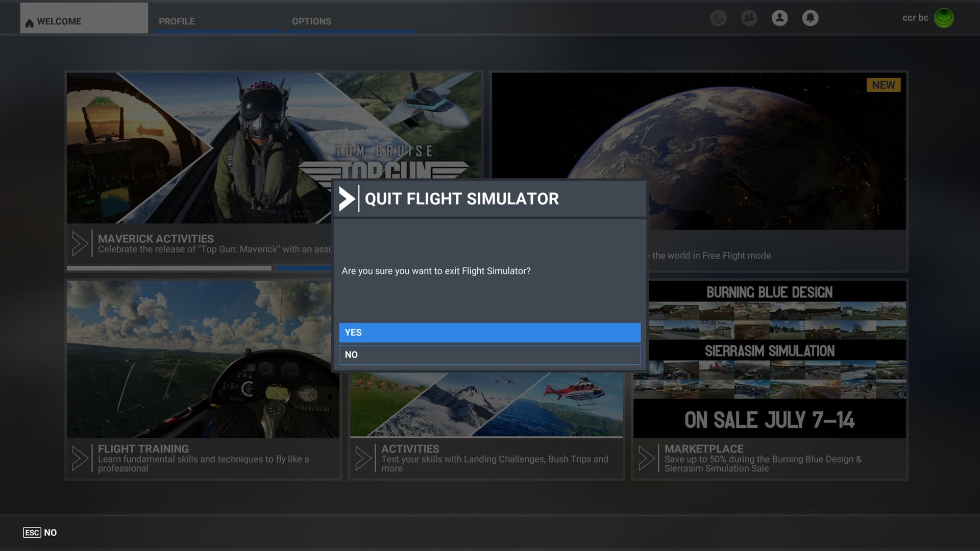Switch to the Profile tab
This screenshot has width=980, height=551.
(x=177, y=21)
